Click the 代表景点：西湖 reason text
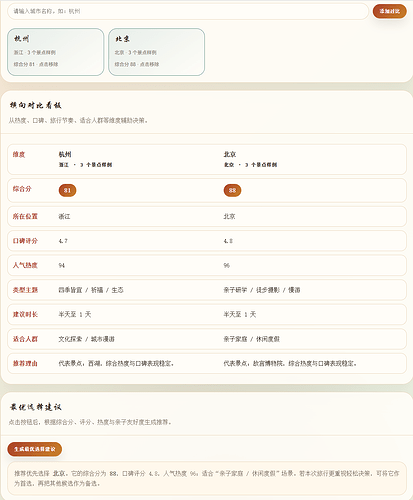 tap(116, 363)
